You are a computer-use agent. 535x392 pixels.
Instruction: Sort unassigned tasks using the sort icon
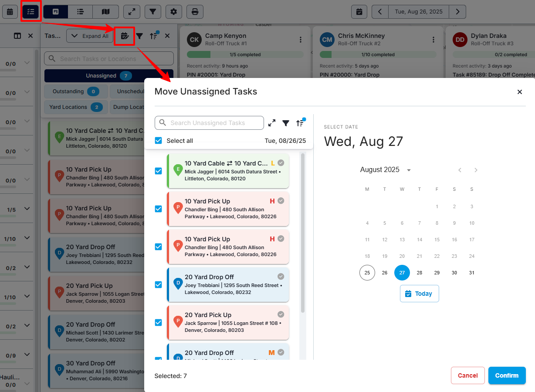click(300, 123)
